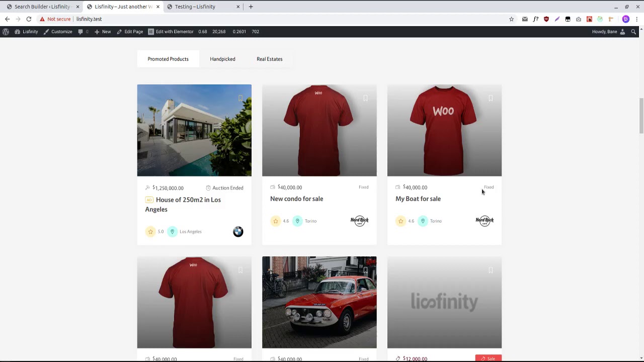
Task: Open the Lisfinity site dashboard link
Action: [x=26, y=32]
